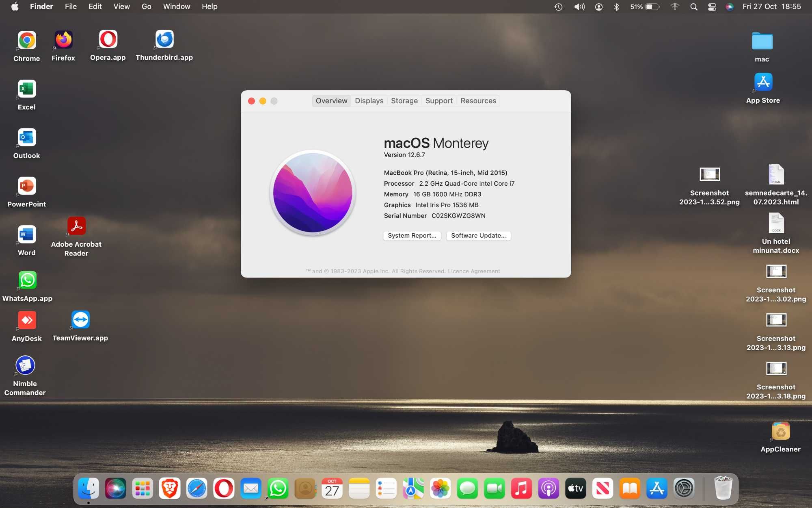Select the Word desktop shortcut
The height and width of the screenshot is (508, 812).
(27, 234)
